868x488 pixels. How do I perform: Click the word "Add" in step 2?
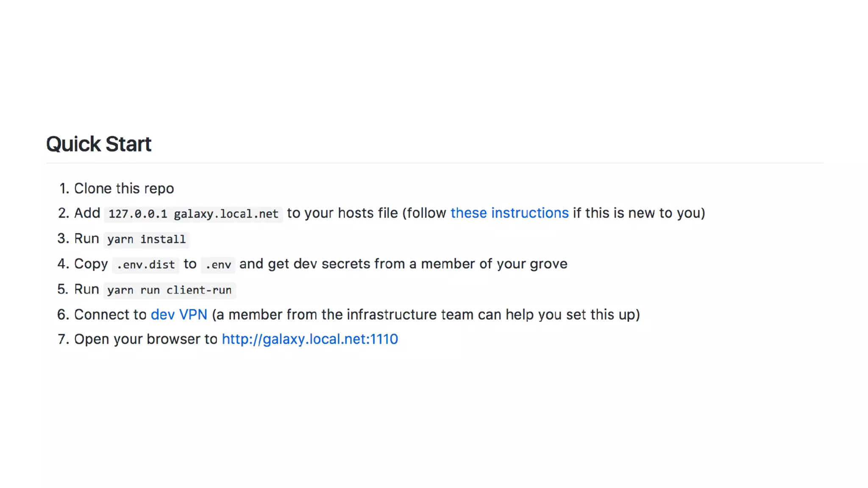point(87,213)
